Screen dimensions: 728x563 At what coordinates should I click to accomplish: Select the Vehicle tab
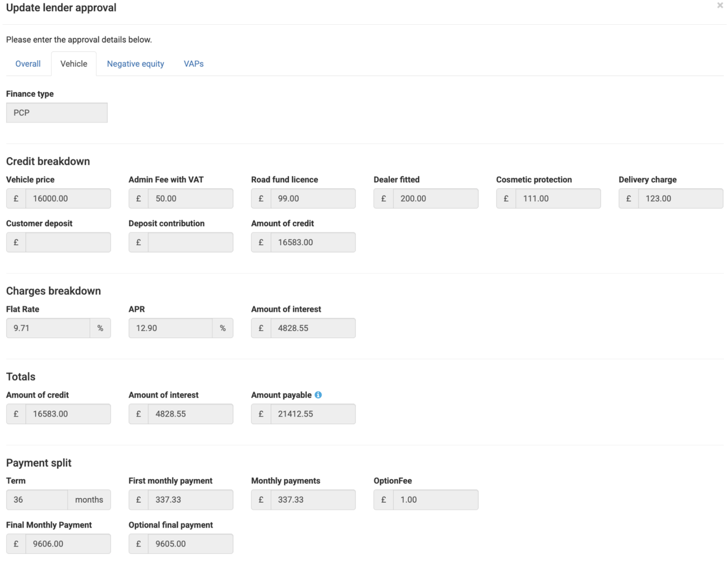click(x=74, y=64)
